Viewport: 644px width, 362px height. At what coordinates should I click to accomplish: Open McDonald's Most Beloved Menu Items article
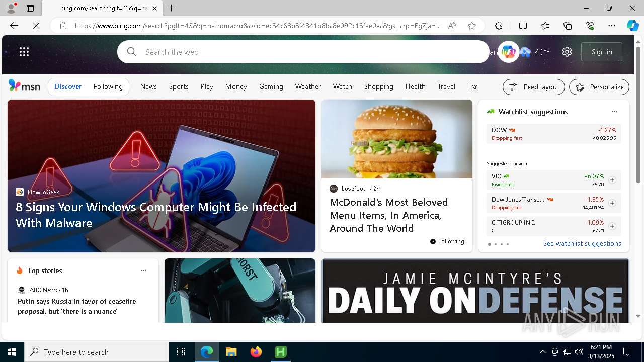(388, 215)
